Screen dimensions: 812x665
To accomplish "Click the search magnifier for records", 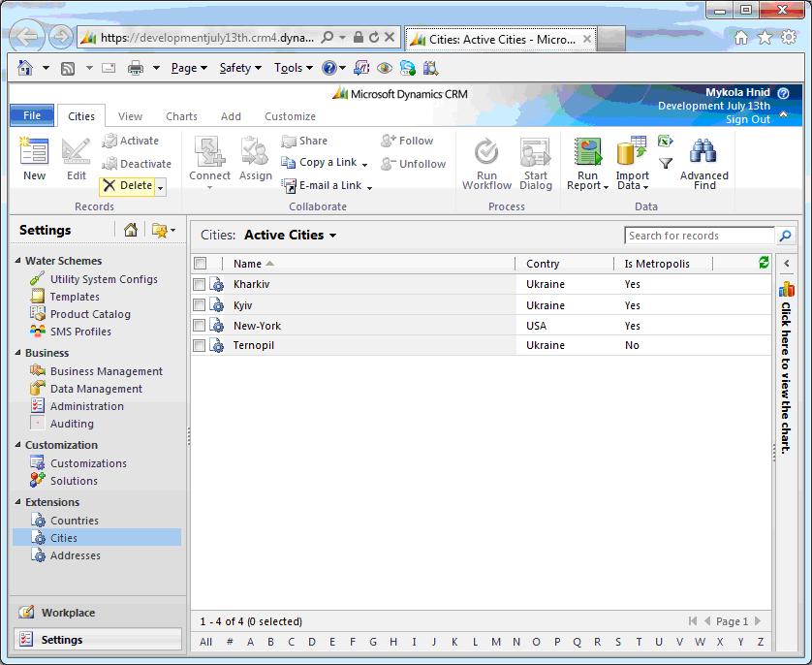I will click(785, 236).
